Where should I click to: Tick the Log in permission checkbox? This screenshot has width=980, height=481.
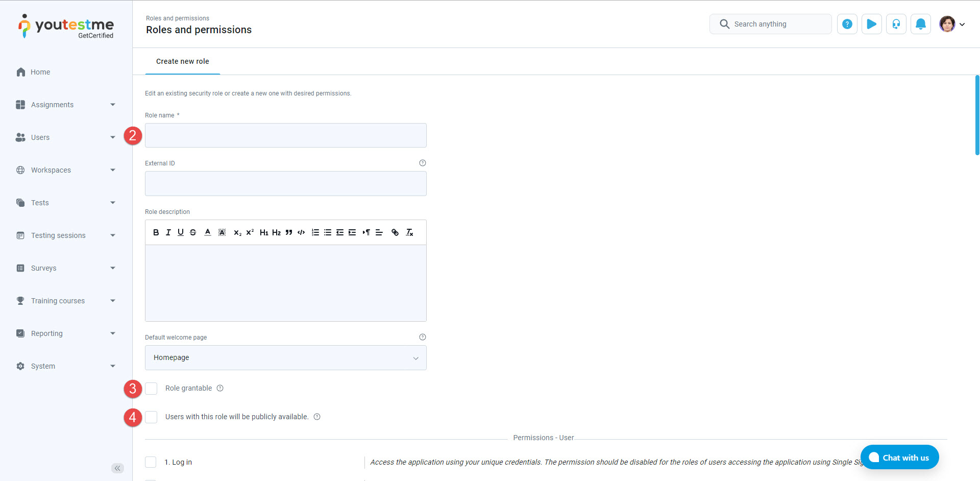(151, 462)
